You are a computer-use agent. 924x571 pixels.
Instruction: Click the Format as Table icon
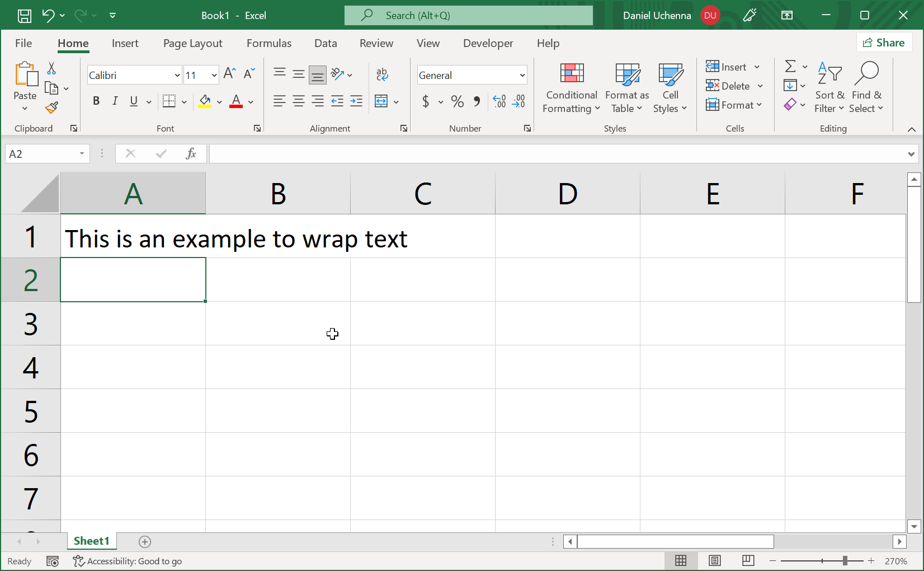626,74
